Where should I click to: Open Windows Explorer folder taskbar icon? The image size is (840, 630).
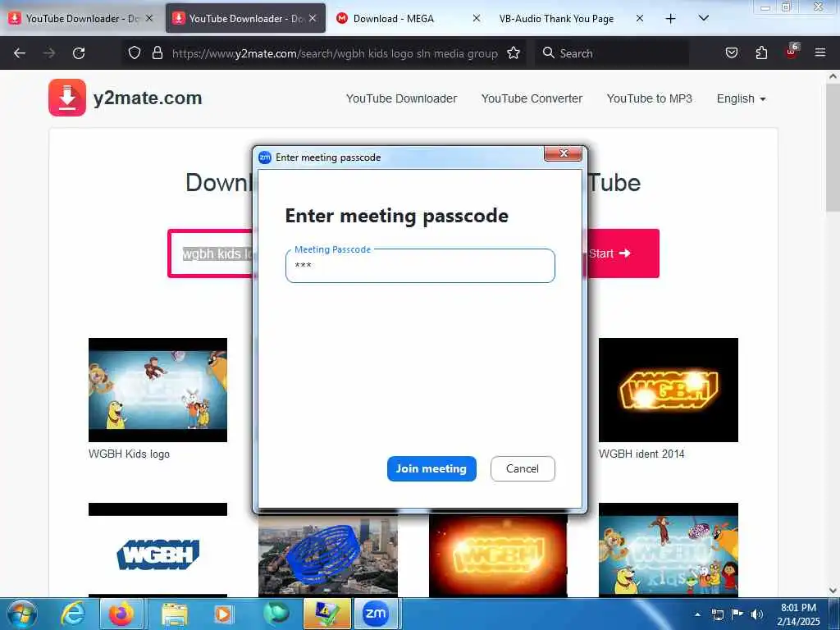(x=175, y=614)
